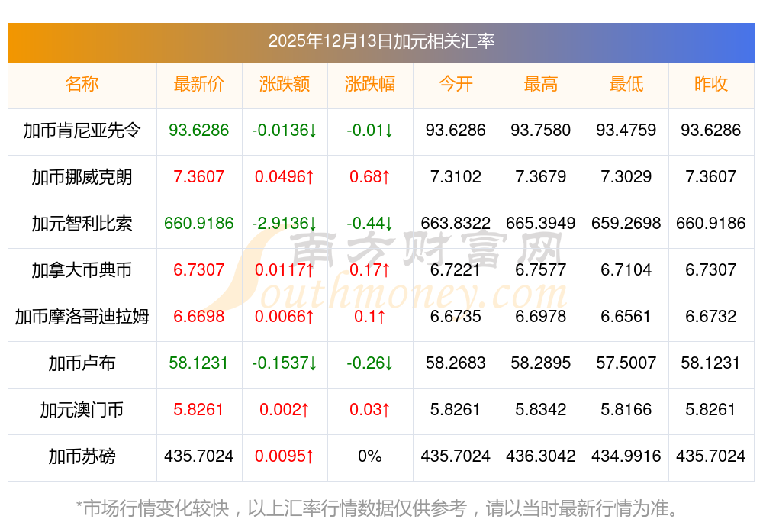Click the change value 0.0496↑
This screenshot has height=532, width=763.
tap(284, 176)
